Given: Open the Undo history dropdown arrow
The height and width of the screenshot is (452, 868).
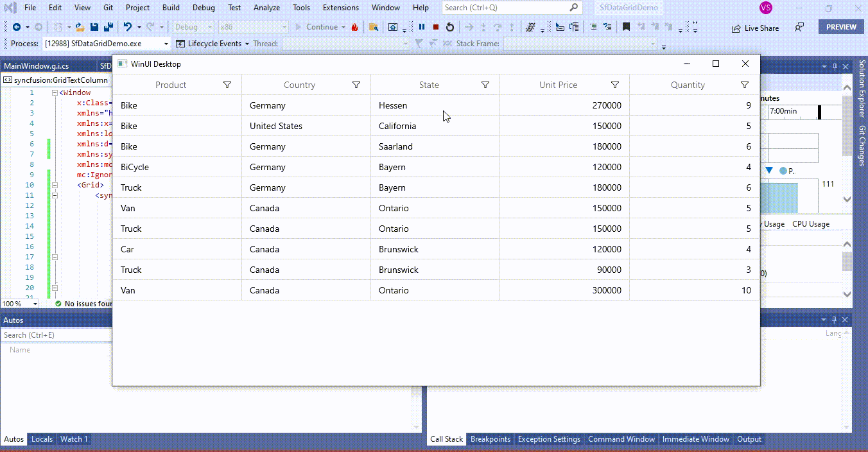Looking at the screenshot, I should 139,27.
